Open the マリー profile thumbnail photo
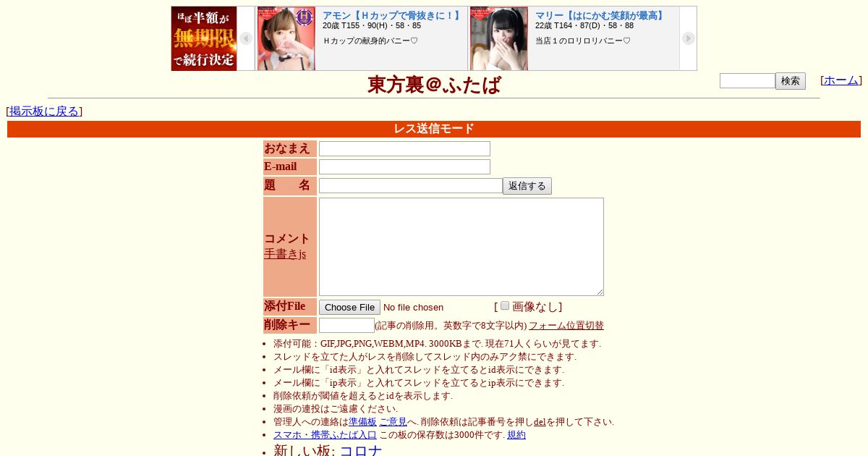The height and width of the screenshot is (456, 868). [499, 38]
